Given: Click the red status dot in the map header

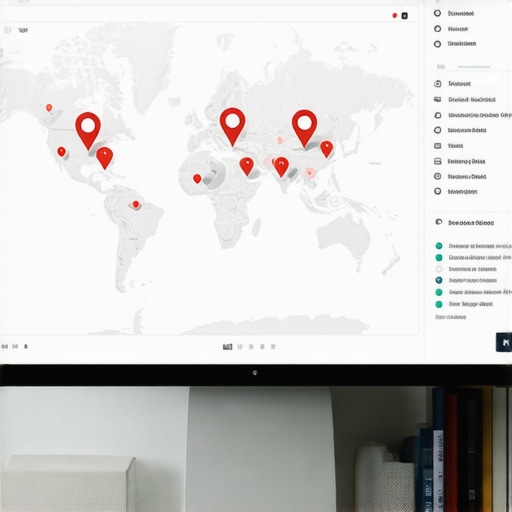Looking at the screenshot, I should pos(395,15).
